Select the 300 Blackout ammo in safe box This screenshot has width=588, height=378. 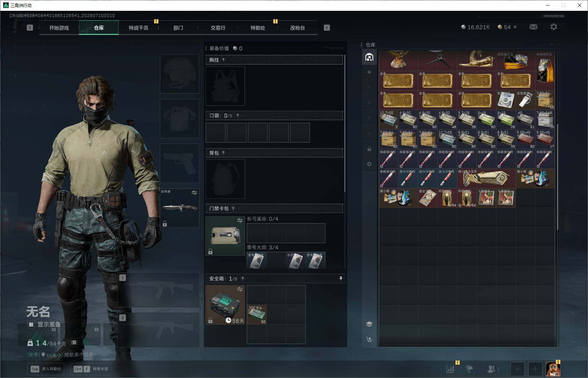point(257,314)
